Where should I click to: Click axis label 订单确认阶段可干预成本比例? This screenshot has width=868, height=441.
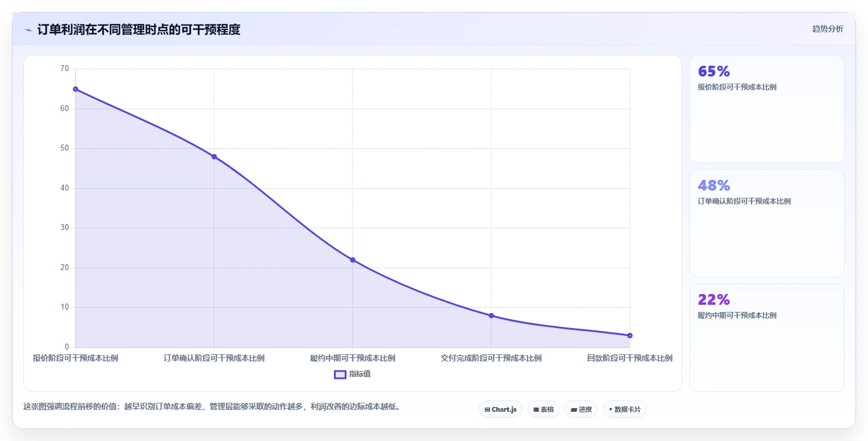pyautogui.click(x=214, y=359)
